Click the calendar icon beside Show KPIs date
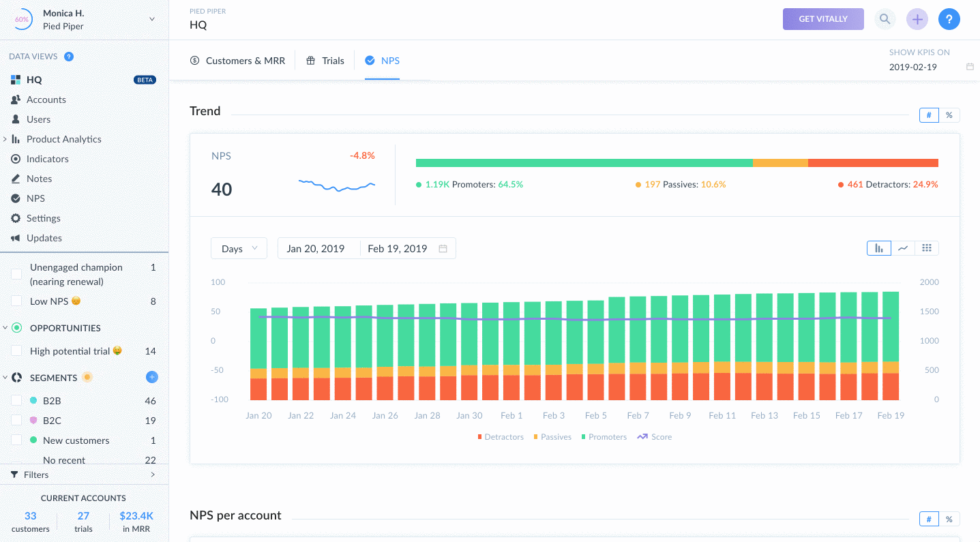Screen dimensions: 980x542 coord(970,67)
